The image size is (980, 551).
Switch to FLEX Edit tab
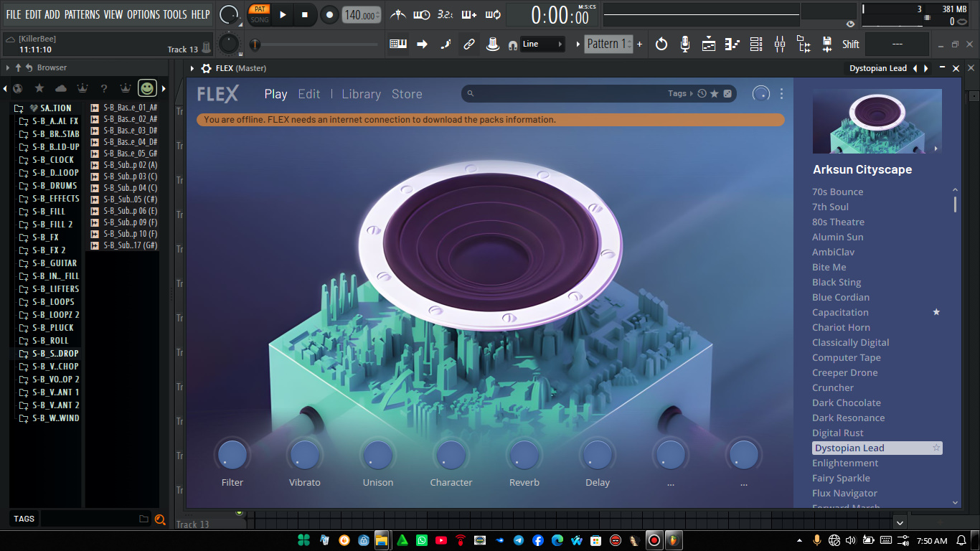309,94
